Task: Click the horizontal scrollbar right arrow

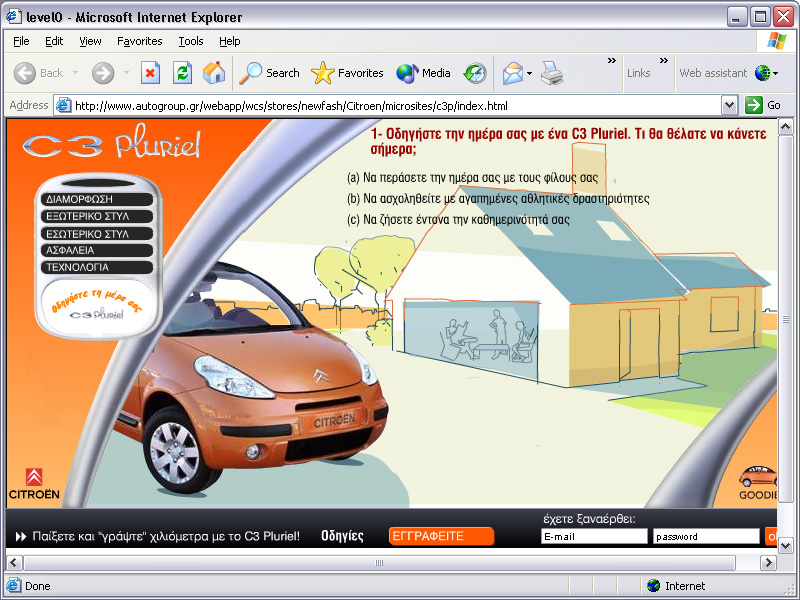Action: pos(768,563)
